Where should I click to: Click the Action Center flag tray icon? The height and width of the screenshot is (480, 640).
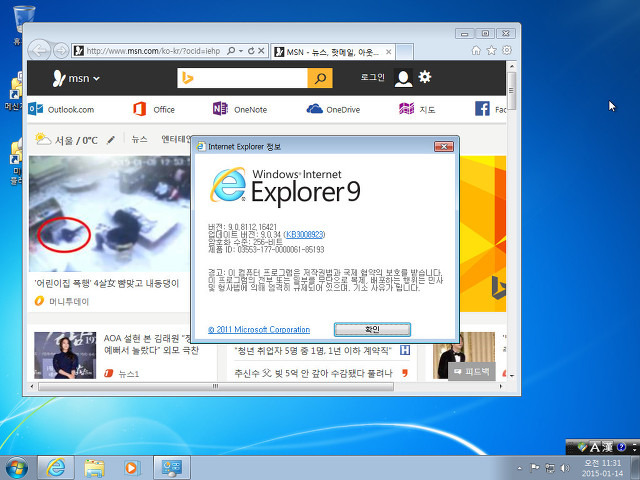(x=534, y=468)
